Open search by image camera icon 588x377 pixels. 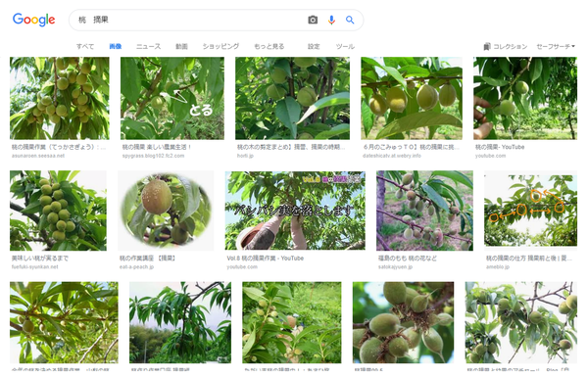313,20
